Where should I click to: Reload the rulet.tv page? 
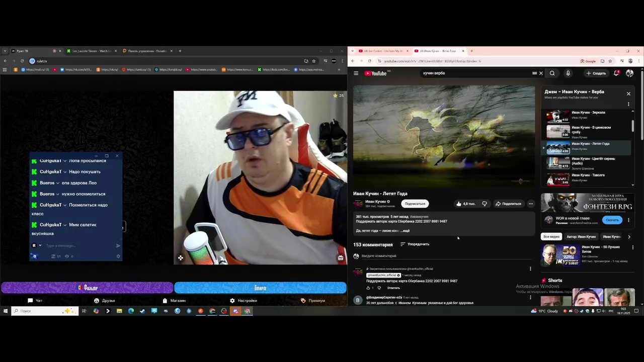(x=22, y=61)
